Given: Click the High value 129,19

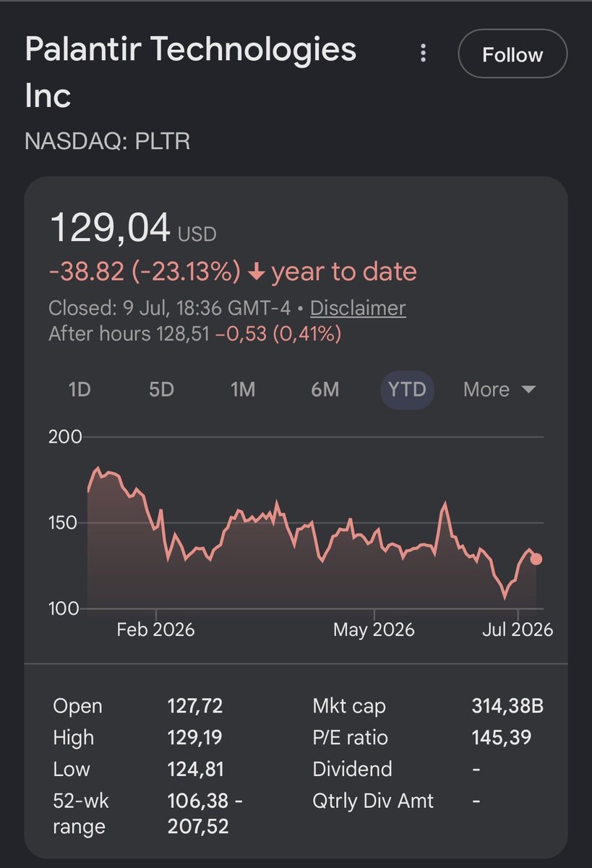Looking at the screenshot, I should coord(194,738).
